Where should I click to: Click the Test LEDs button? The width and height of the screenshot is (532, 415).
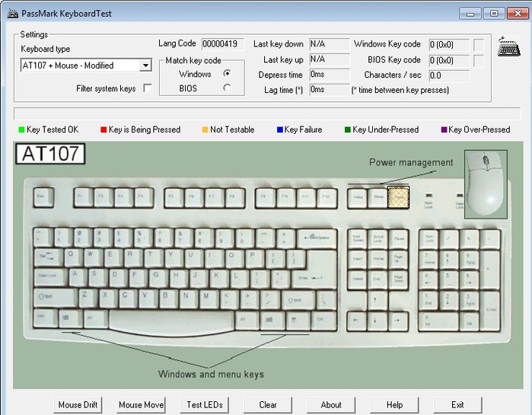(205, 405)
